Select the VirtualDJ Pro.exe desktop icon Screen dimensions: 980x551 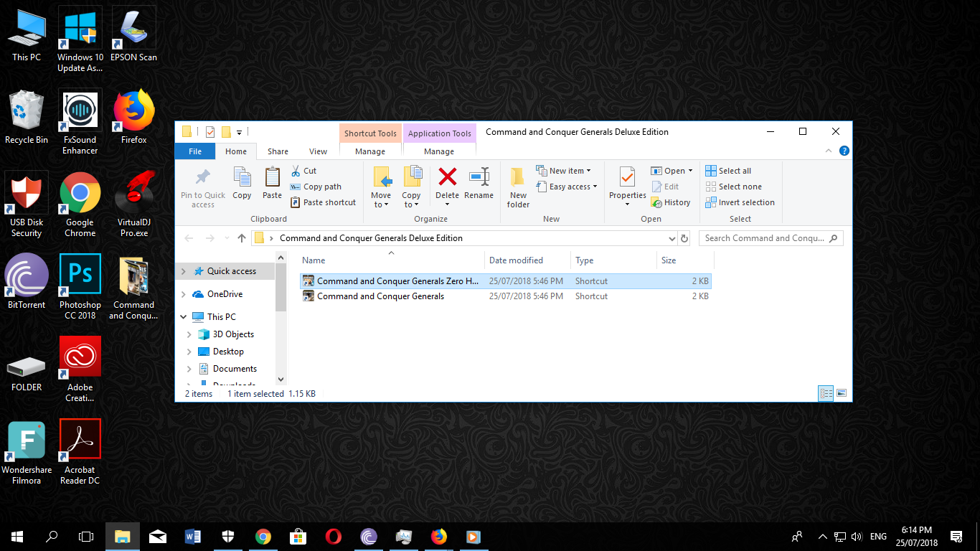133,205
